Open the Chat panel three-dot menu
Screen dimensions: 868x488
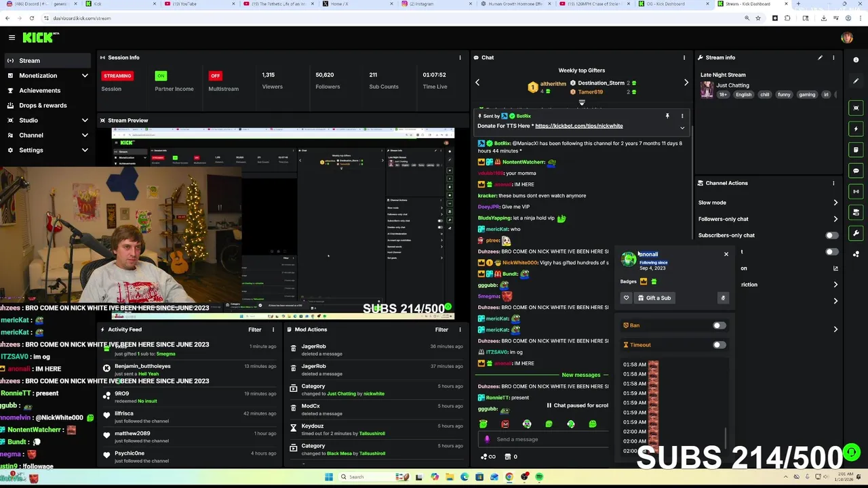click(x=684, y=58)
